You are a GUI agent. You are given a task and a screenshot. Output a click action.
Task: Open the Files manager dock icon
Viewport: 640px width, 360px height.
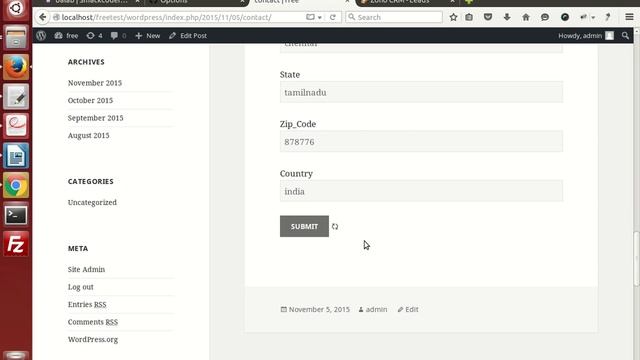pos(16,38)
